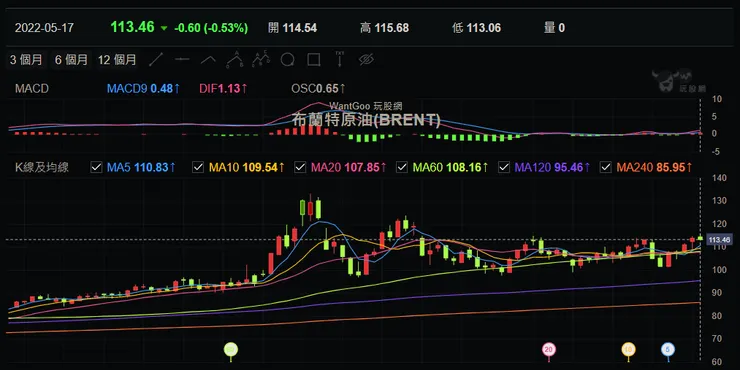740x370 pixels.
Task: Switch chart range to 12 個月
Action: click(117, 60)
